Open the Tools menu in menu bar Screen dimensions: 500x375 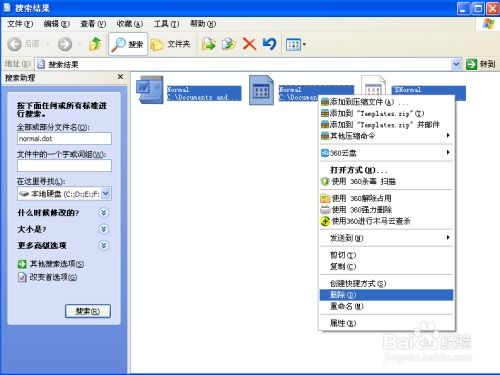pos(166,24)
